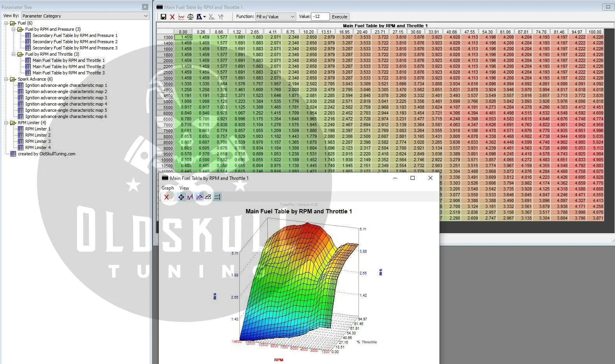Click the Execute button
This screenshot has width=615, height=364.
click(339, 17)
